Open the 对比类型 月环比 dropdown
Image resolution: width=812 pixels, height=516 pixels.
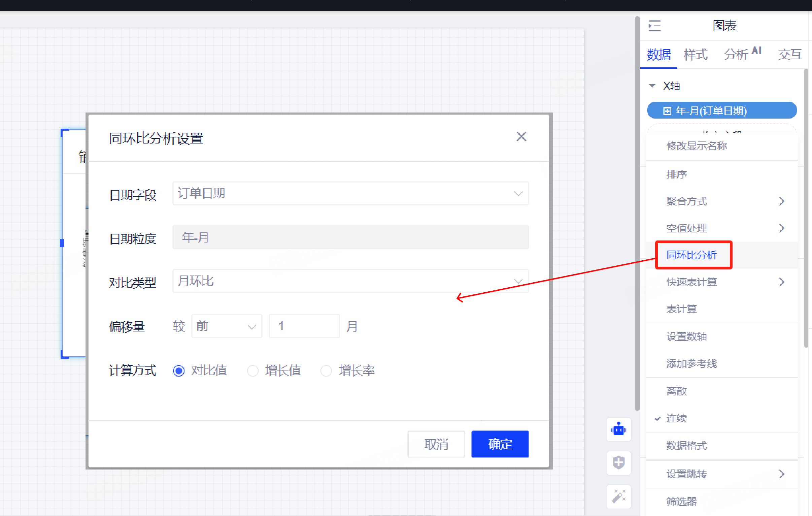click(350, 281)
